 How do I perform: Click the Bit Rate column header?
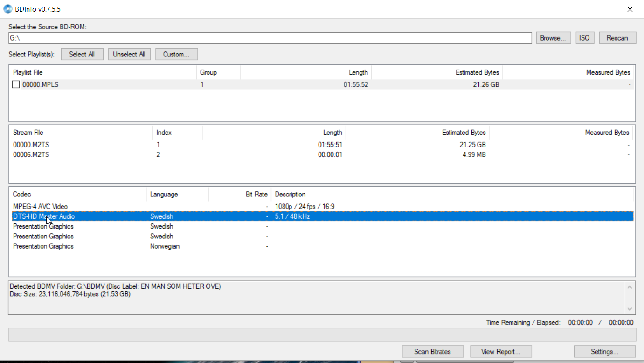240,194
